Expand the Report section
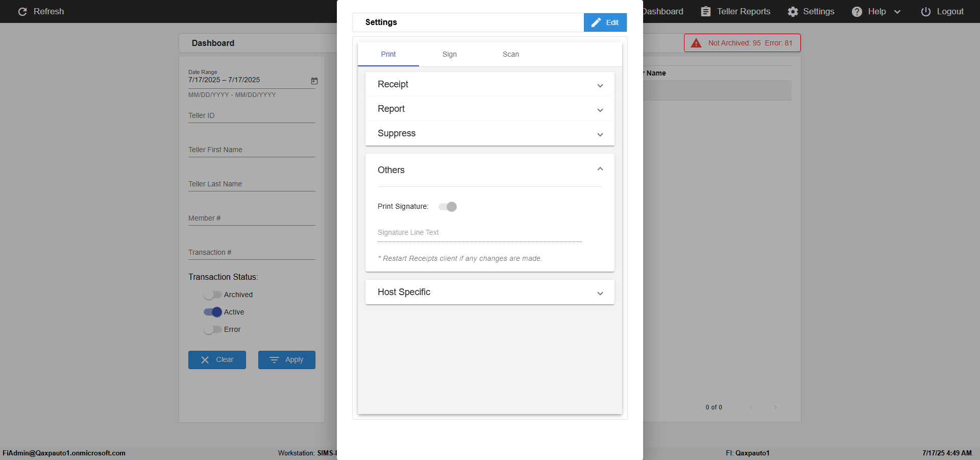Viewport: 980px width, 460px height. (490, 109)
